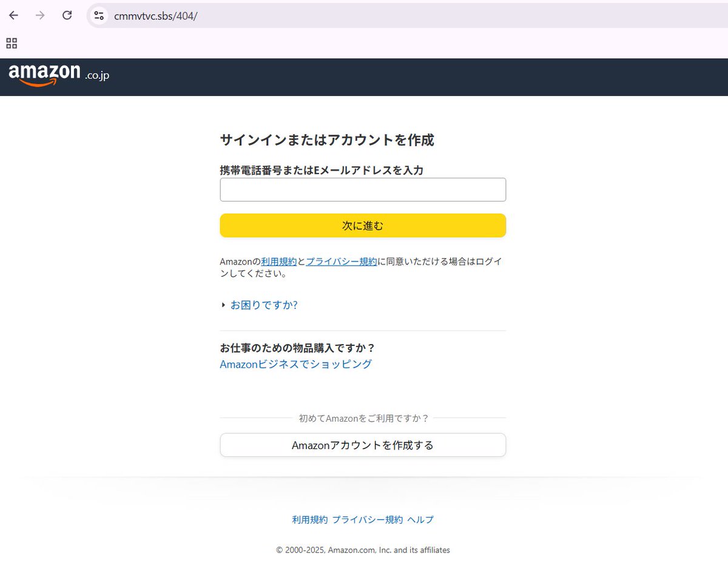Open the footer 利用規約 link

310,520
